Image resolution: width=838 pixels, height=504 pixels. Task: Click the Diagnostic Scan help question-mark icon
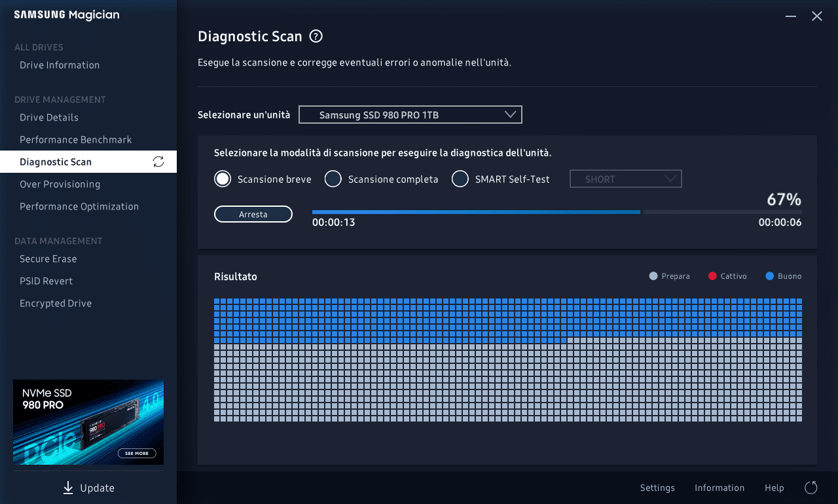coord(316,37)
